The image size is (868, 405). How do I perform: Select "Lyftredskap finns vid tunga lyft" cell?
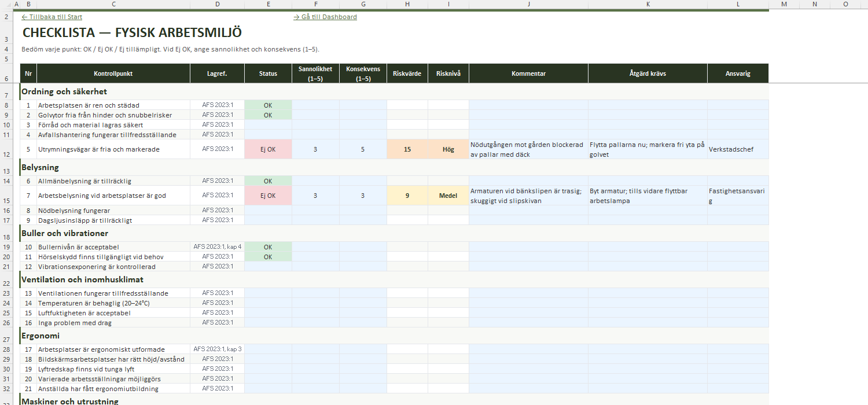coord(113,369)
